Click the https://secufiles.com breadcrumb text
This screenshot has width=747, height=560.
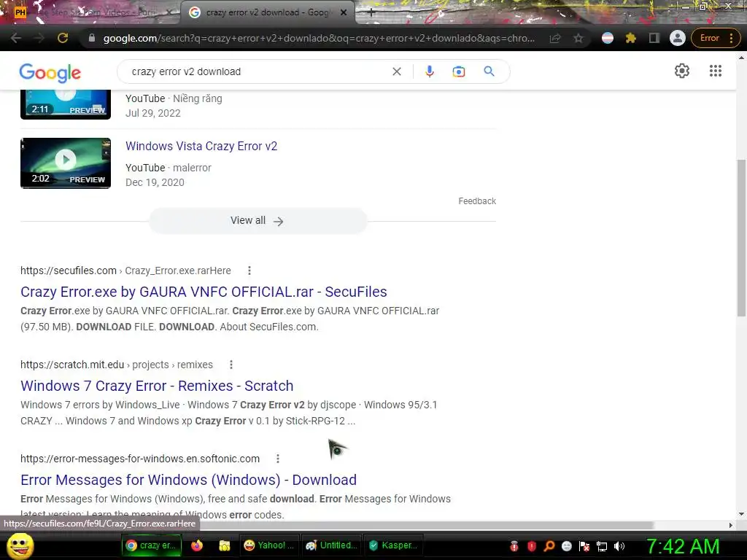(x=68, y=271)
